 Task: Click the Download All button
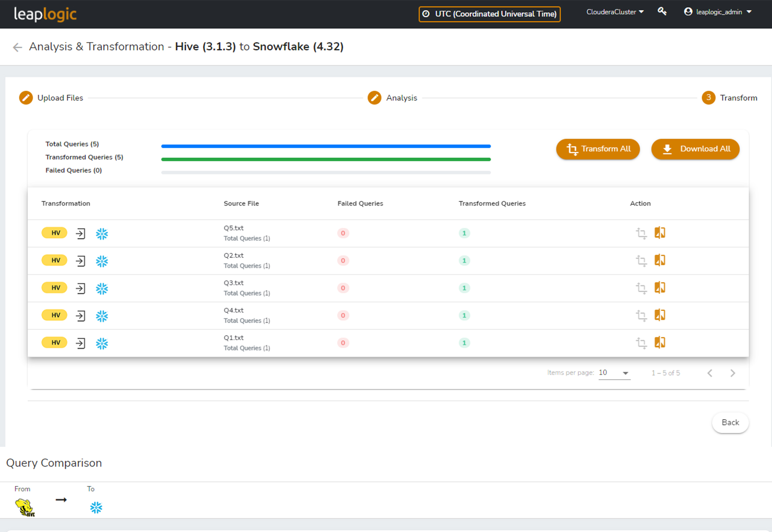695,149
